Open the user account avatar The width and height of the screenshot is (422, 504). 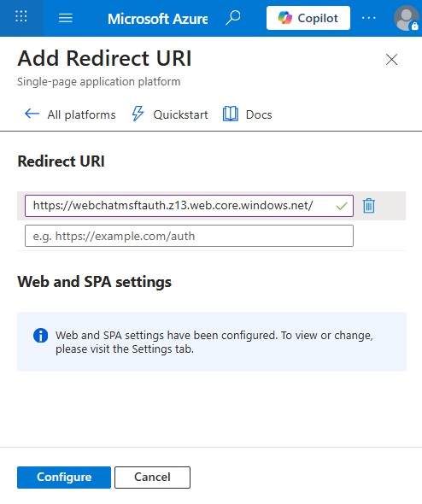pyautogui.click(x=407, y=18)
